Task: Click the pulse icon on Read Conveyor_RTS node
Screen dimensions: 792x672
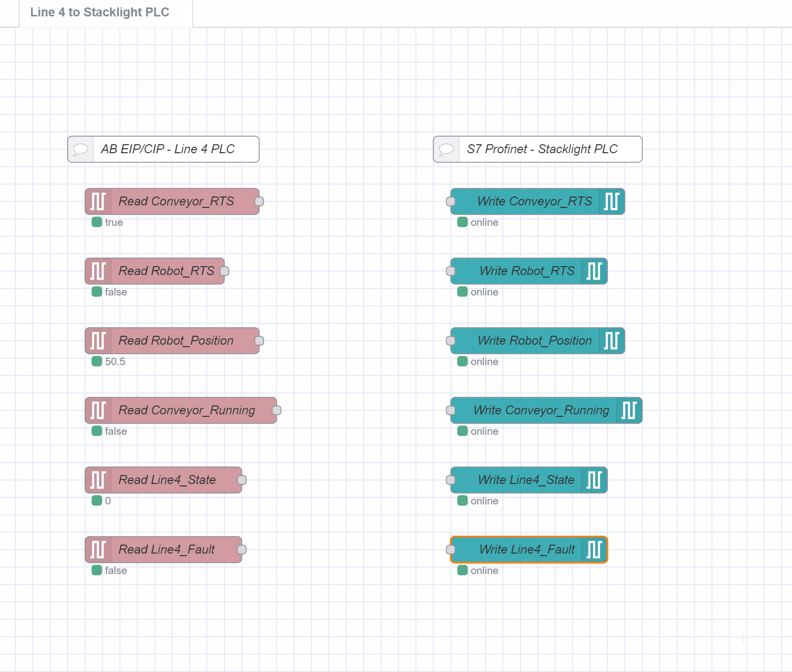Action: tap(99, 201)
